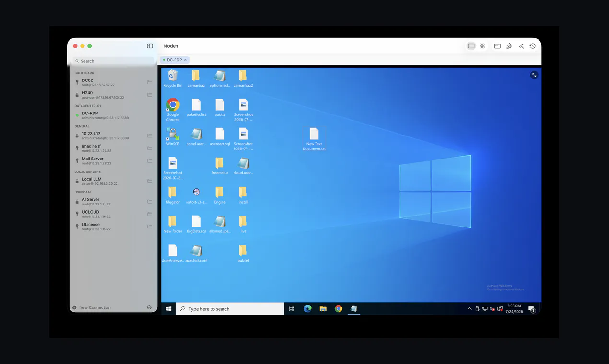The width and height of the screenshot is (609, 364).
Task: Open Microsoft Edge from taskbar
Action: click(307, 309)
